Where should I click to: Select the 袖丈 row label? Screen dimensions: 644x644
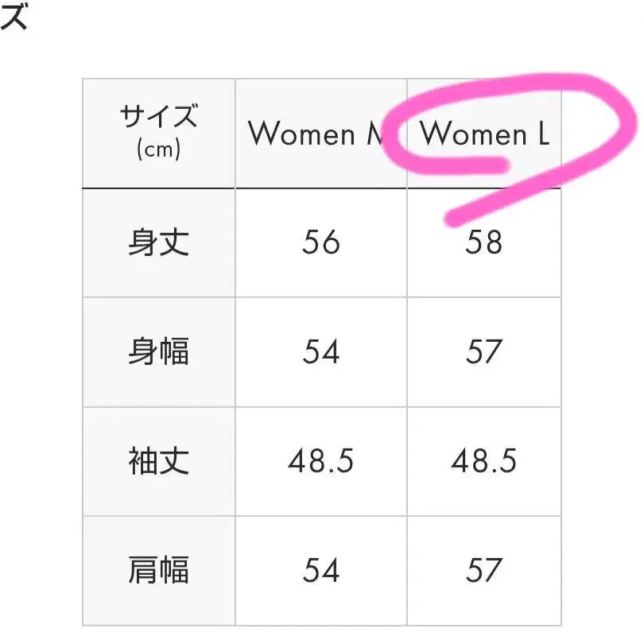(x=158, y=461)
